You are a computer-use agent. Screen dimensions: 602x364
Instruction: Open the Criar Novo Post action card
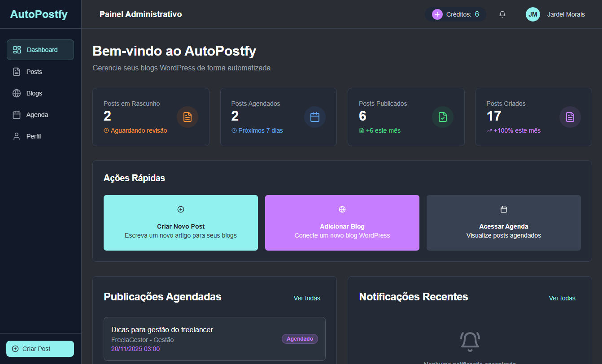[180, 223]
